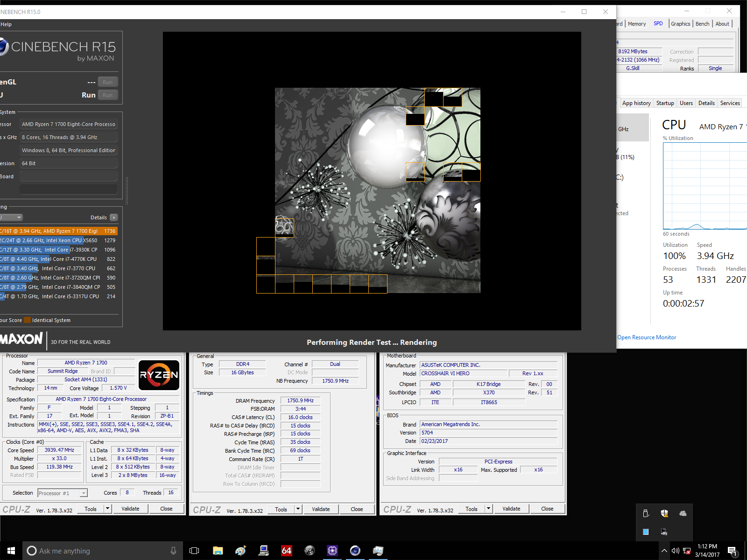The image size is (747, 560).
Task: Switch to SPD tab in CPU-Z
Action: coord(658,23)
